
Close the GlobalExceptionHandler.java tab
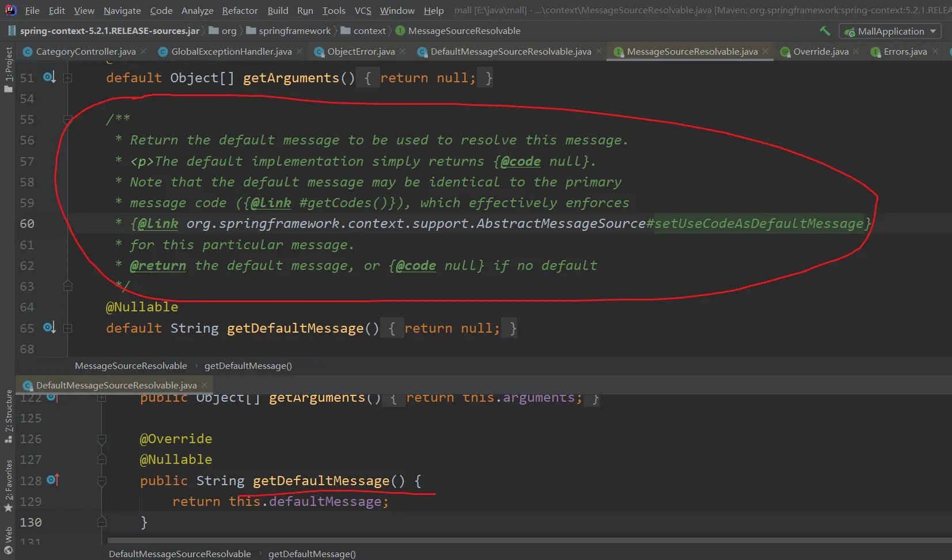300,52
